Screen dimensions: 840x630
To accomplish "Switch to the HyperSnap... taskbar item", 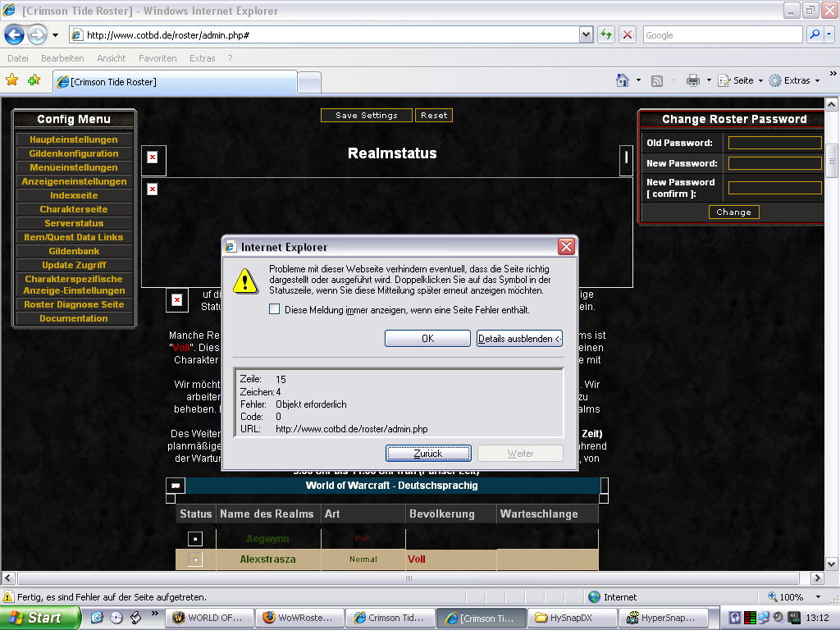I will point(663,618).
